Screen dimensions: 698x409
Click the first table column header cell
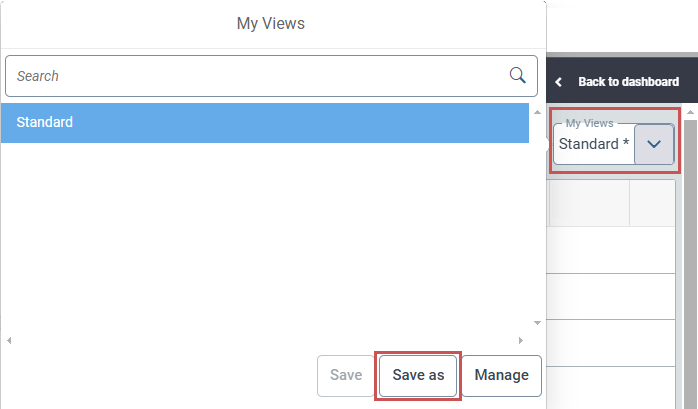point(589,203)
